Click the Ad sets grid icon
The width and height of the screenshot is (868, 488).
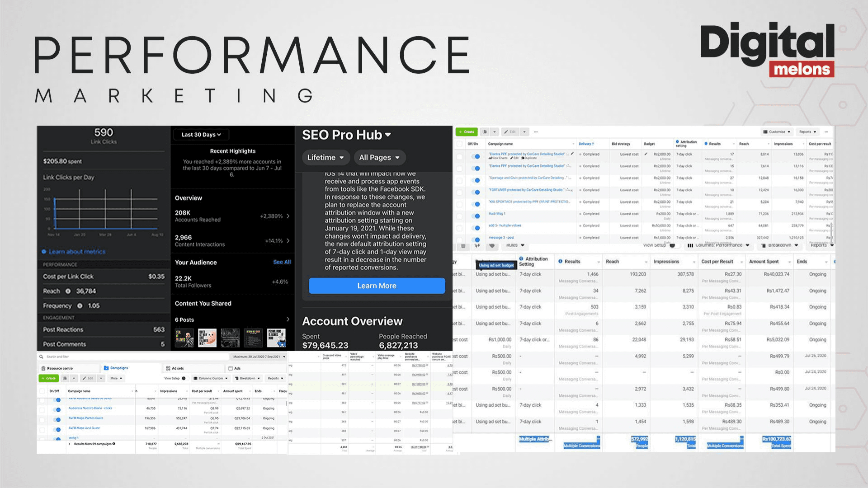tap(168, 368)
